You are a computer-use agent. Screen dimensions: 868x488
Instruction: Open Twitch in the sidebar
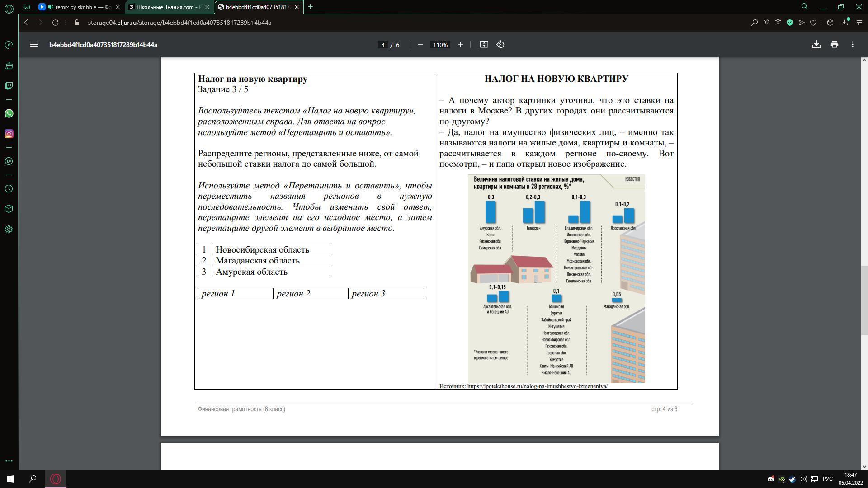pyautogui.click(x=9, y=86)
